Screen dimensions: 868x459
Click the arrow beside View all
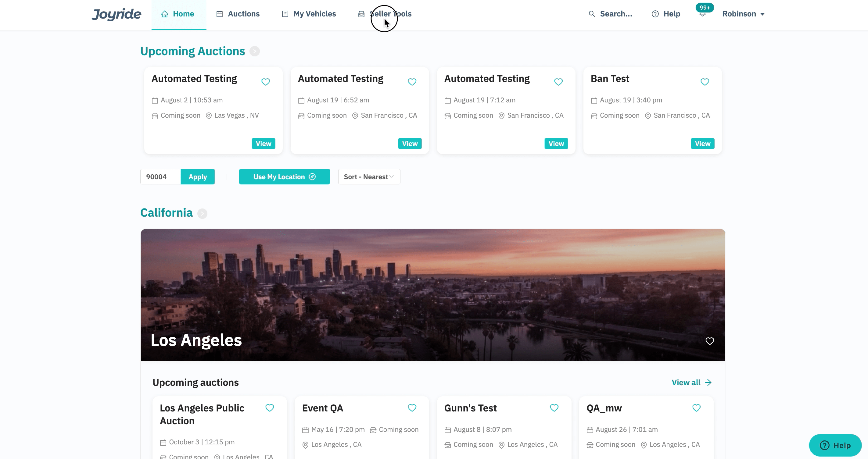click(x=708, y=382)
